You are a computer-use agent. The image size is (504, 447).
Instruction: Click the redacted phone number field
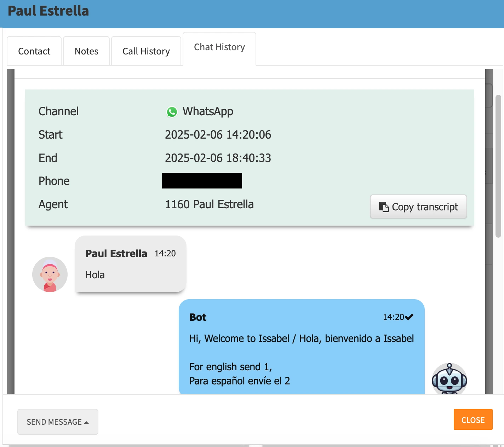[x=202, y=181]
